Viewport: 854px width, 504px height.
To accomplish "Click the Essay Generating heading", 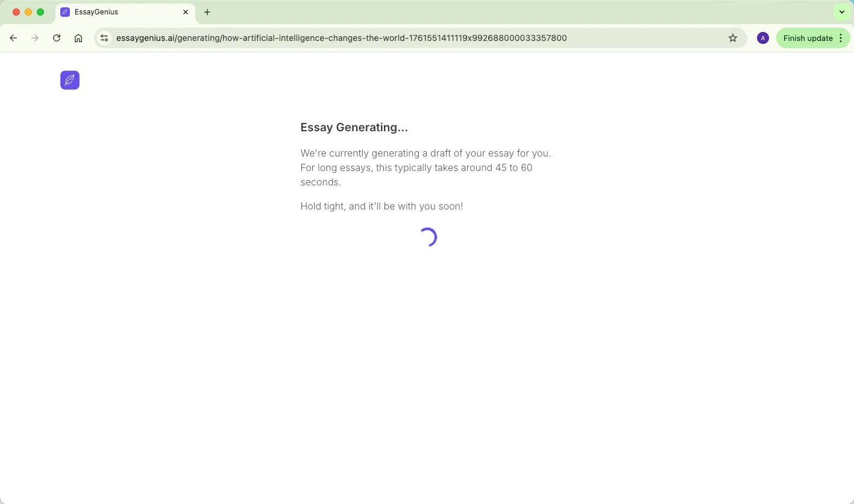I will tap(354, 127).
